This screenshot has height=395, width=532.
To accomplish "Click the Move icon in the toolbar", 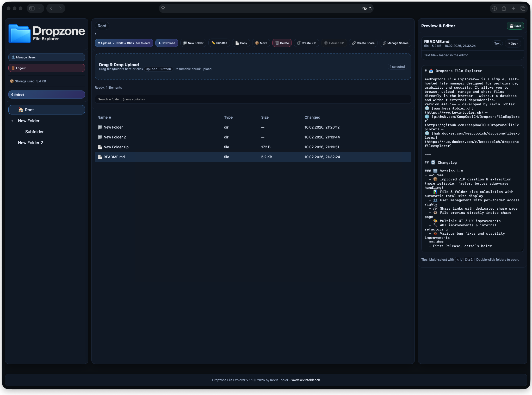I will 257,43.
